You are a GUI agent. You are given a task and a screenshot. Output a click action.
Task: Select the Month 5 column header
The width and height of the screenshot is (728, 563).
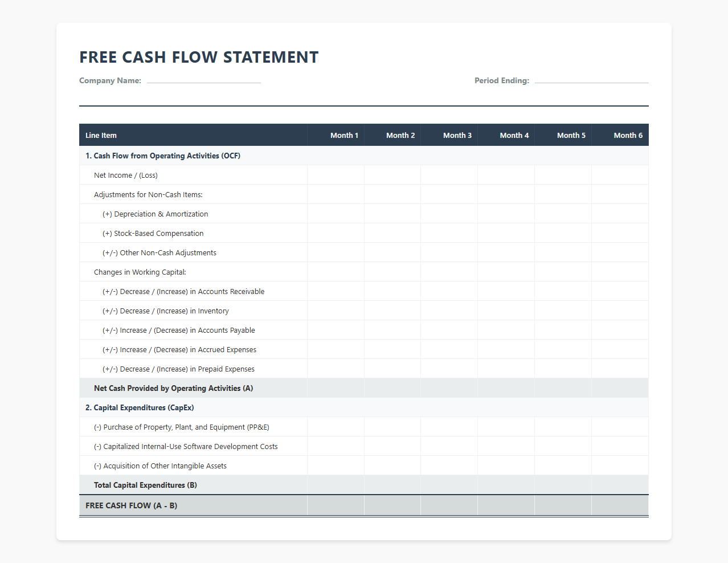tap(563, 135)
